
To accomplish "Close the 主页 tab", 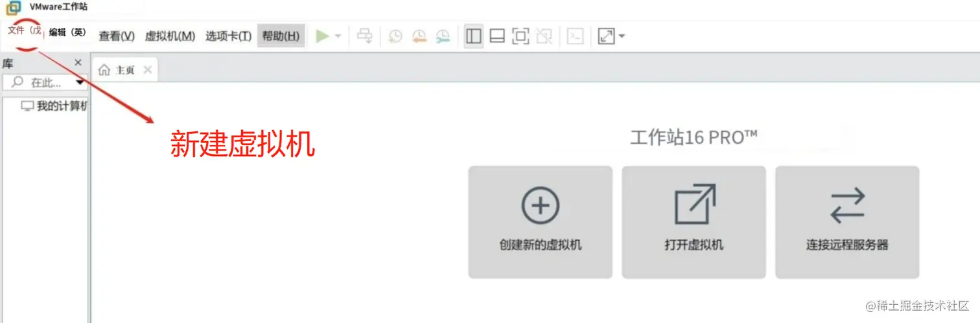I will coord(148,70).
